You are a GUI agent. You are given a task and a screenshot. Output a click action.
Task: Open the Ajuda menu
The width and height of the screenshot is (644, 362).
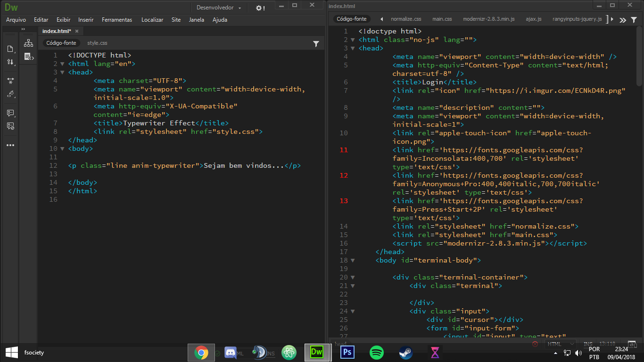220,20
